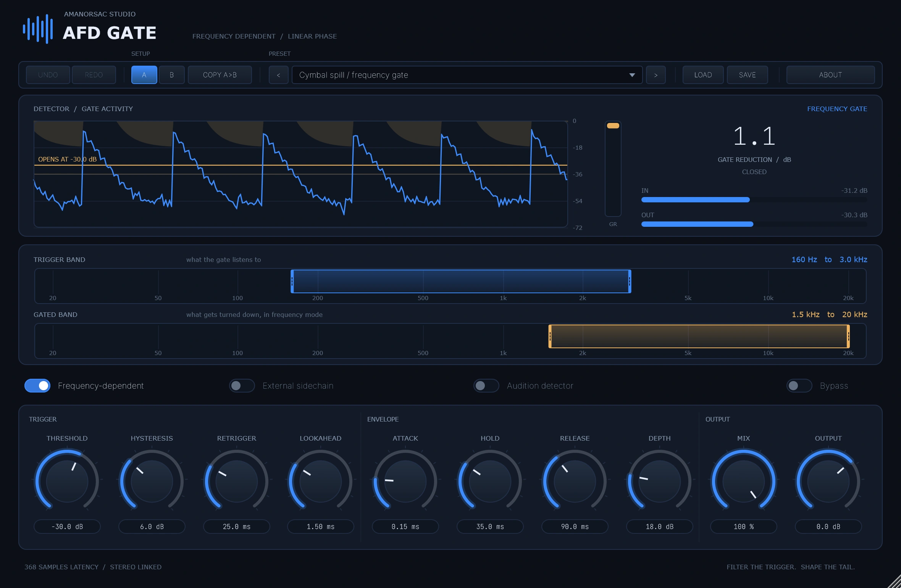Screen dimensions: 901x588
Task: Click the retrigger value field 25.0 ms
Action: [237, 527]
